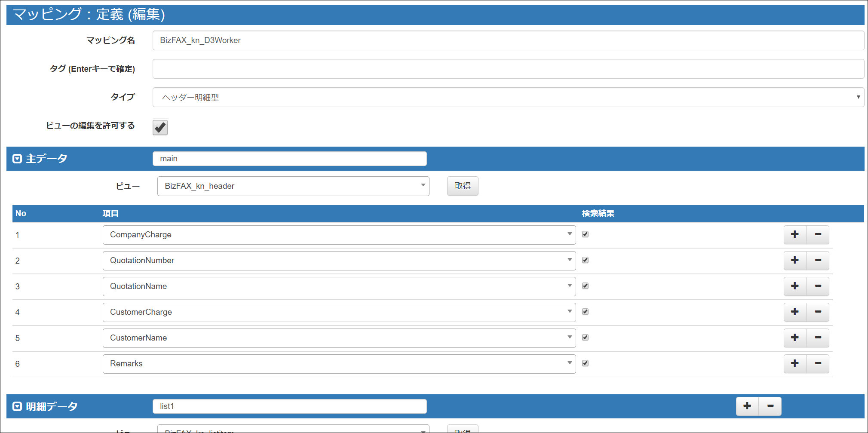Open the QuotationName item dropdown
Screen dimensions: 868x433
coord(339,286)
